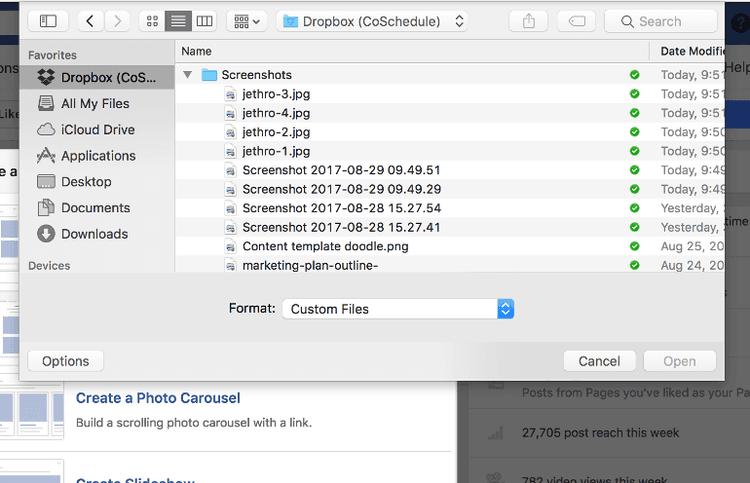
Task: Open iCloud Drive in the sidebar
Action: tap(97, 129)
